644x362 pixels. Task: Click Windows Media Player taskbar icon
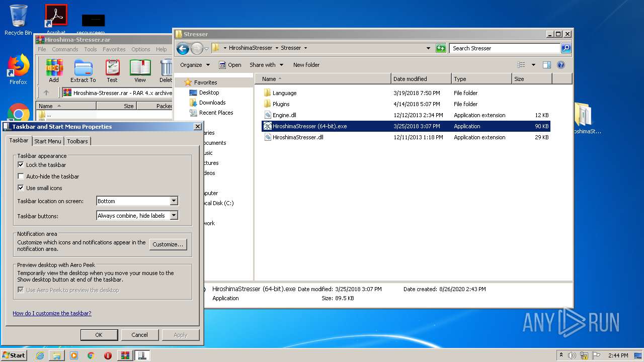tap(74, 355)
